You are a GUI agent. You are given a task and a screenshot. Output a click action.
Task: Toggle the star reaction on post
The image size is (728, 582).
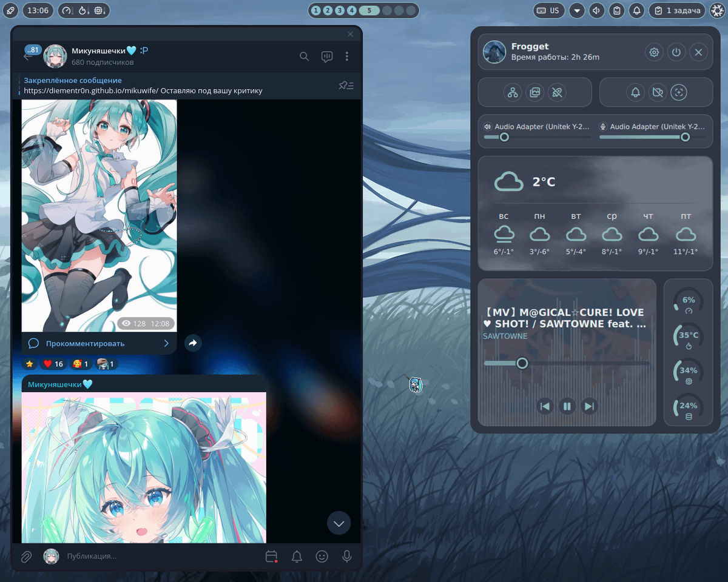[x=30, y=364]
